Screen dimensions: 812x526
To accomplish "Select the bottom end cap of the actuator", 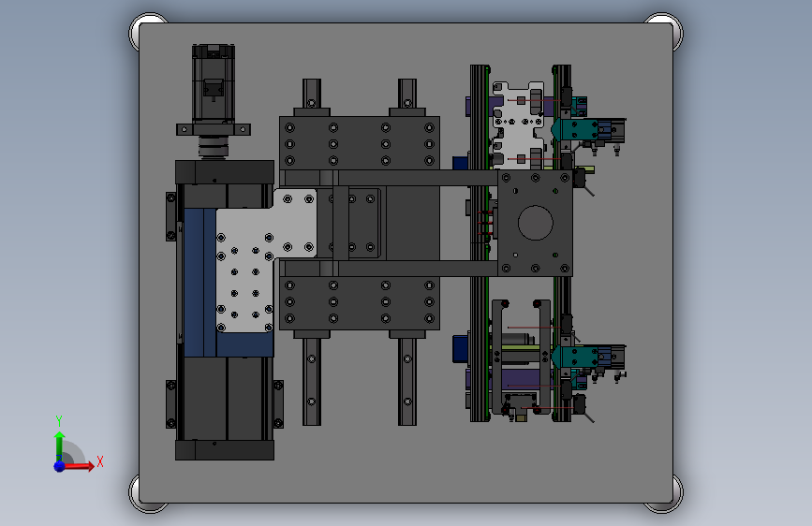I will [x=225, y=450].
